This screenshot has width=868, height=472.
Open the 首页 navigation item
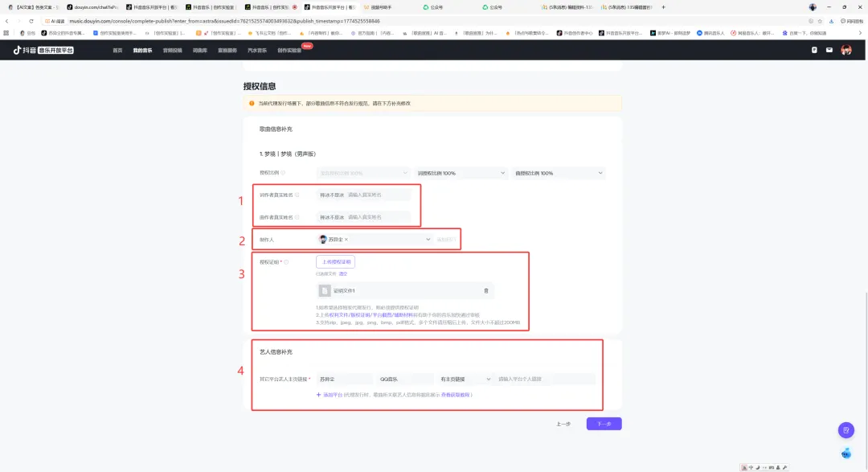point(117,51)
